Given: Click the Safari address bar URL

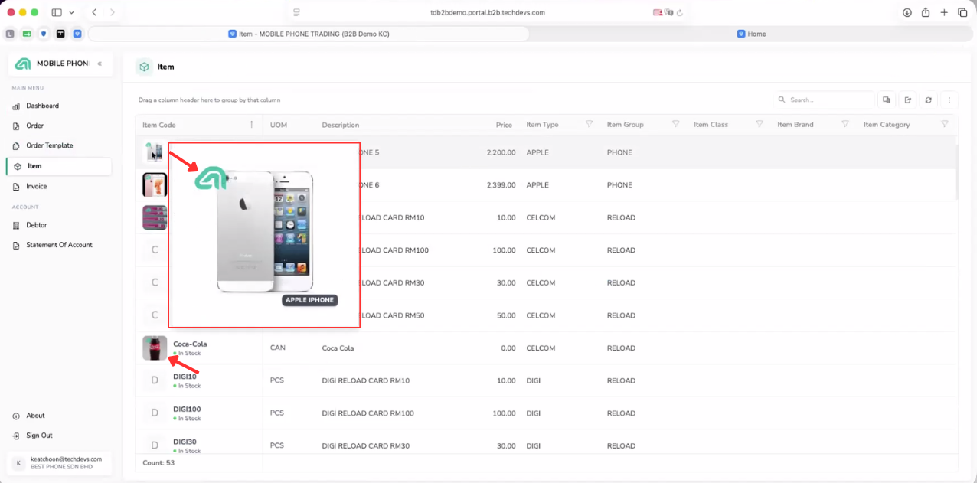Looking at the screenshot, I should (x=488, y=12).
